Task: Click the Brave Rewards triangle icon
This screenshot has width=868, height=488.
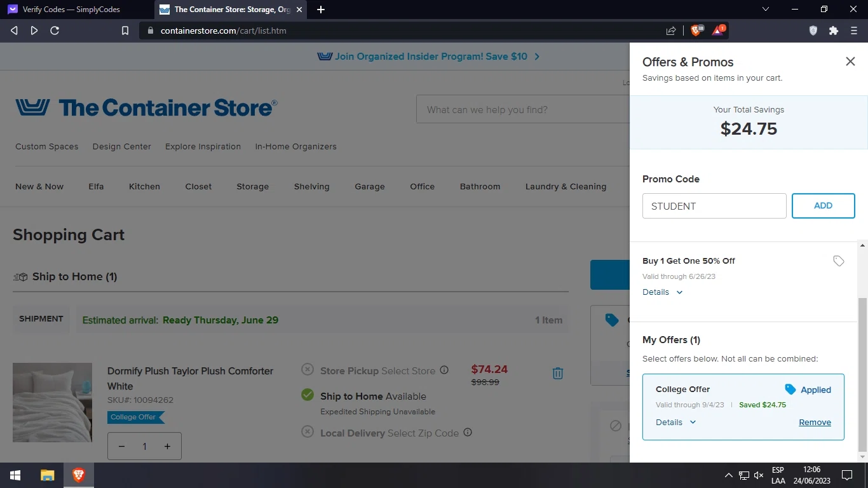Action: point(719,30)
